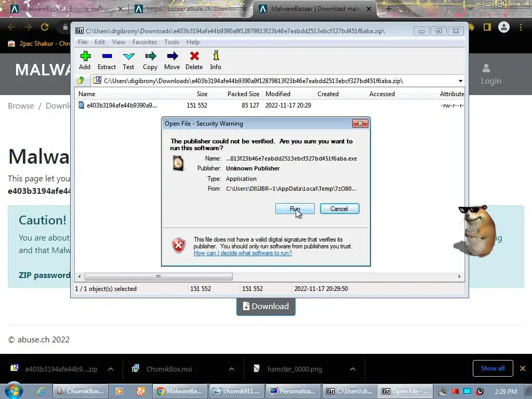This screenshot has height=399, width=532.
Task: Open the Windows Start menu
Action: click(x=14, y=391)
